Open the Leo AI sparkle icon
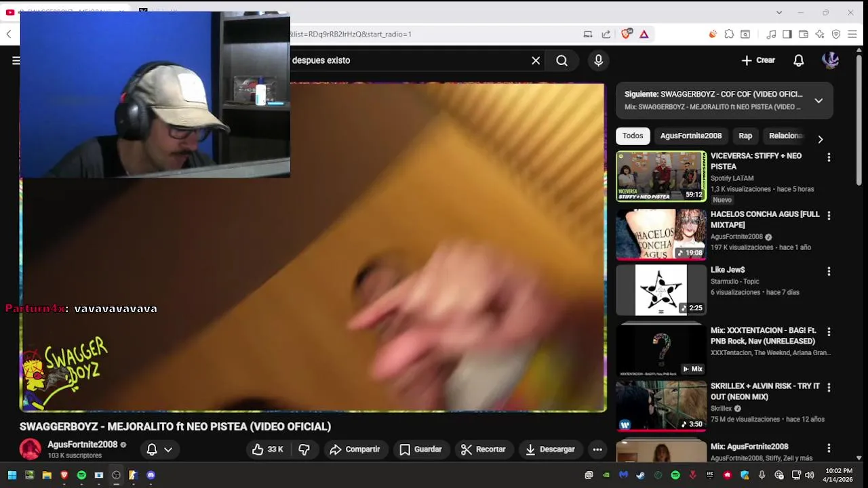The height and width of the screenshot is (488, 868). (820, 34)
